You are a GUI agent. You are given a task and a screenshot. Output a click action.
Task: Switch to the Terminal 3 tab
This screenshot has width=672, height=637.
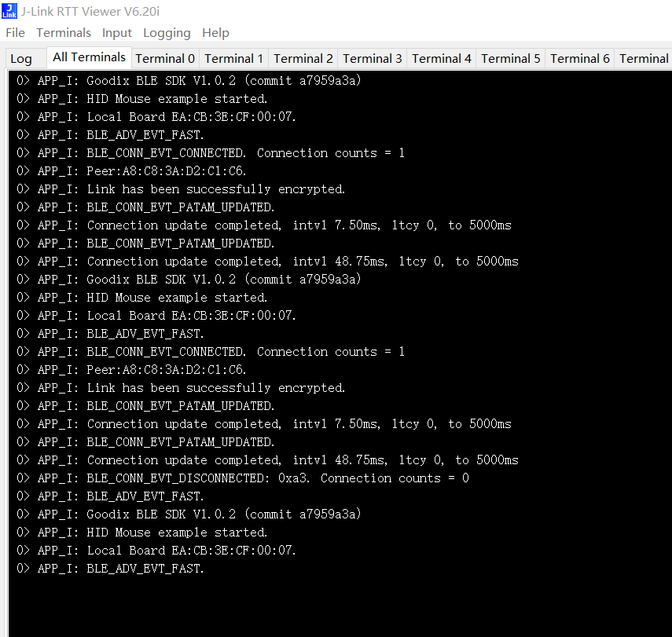373,59
